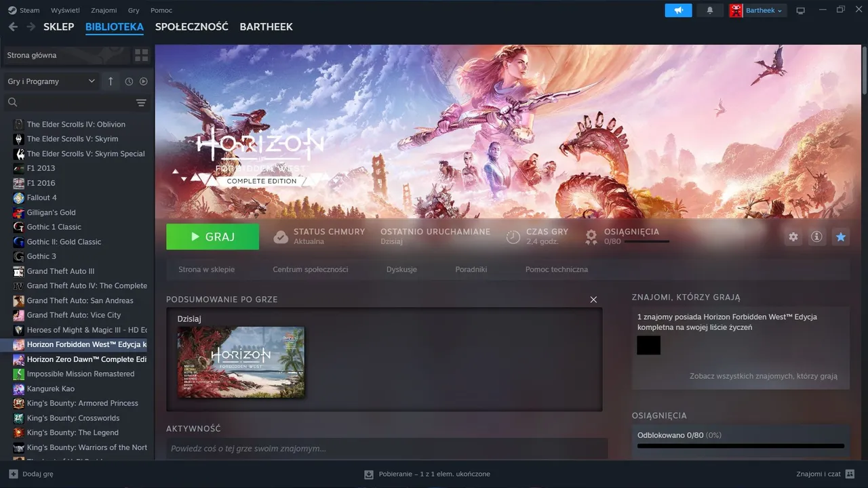Show recent games clock filter
868x488 pixels.
pos(129,81)
